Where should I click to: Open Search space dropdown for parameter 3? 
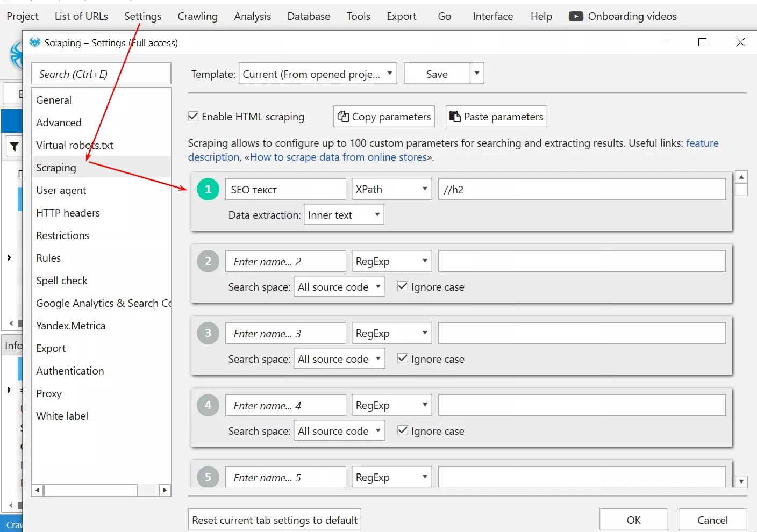tap(339, 359)
